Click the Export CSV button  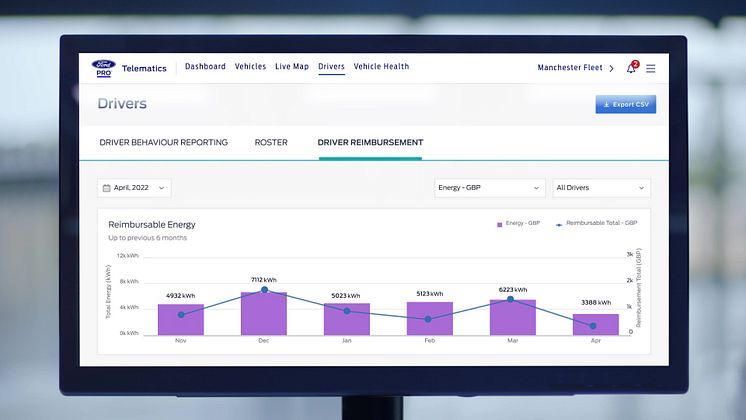point(626,104)
